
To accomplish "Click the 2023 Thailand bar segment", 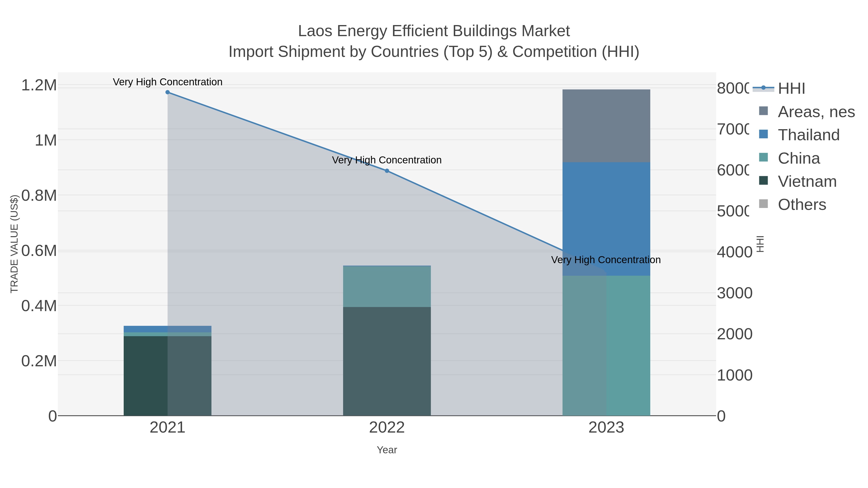I will (606, 219).
